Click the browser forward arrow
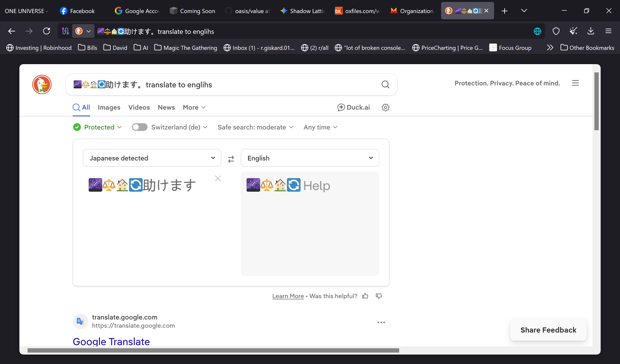This screenshot has height=364, width=620. click(x=29, y=31)
